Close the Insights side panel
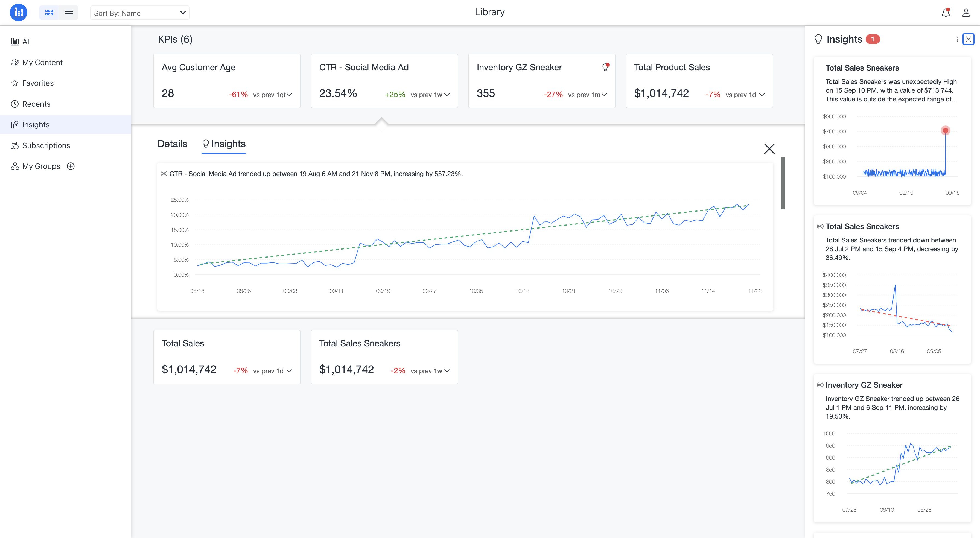 (x=968, y=39)
